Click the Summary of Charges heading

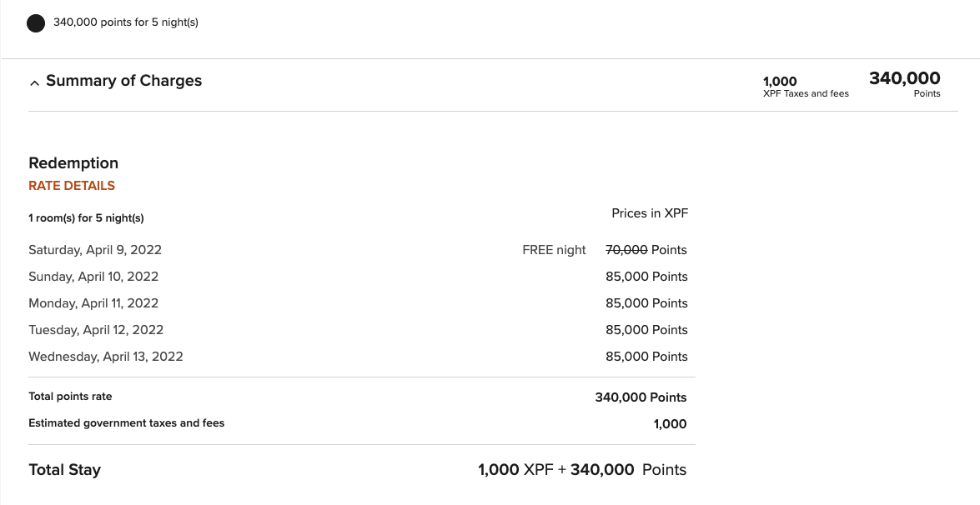coord(123,81)
